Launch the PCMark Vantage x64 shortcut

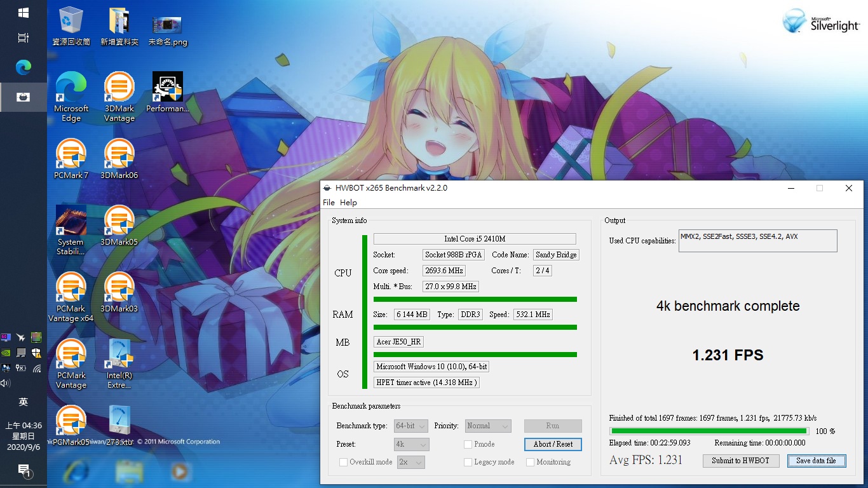[71, 297]
